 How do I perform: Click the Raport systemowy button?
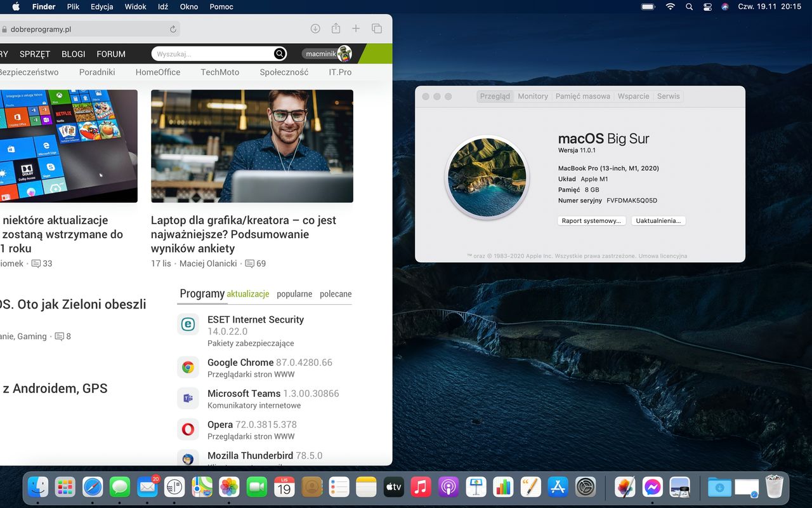tap(591, 221)
